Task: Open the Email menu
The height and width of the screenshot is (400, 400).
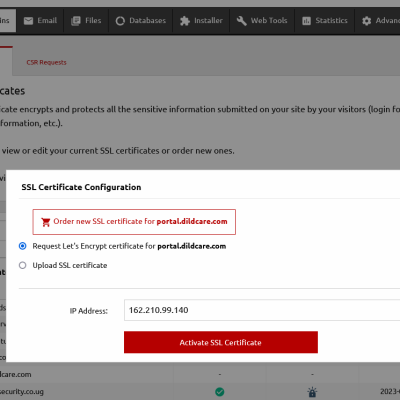Action: point(40,21)
